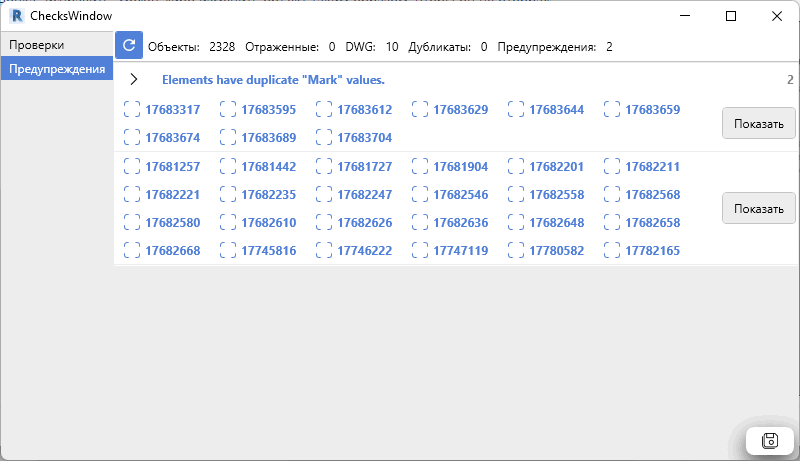Screen dimensions: 800x461
Task: Open element ID link 17682648
Action: point(556,223)
